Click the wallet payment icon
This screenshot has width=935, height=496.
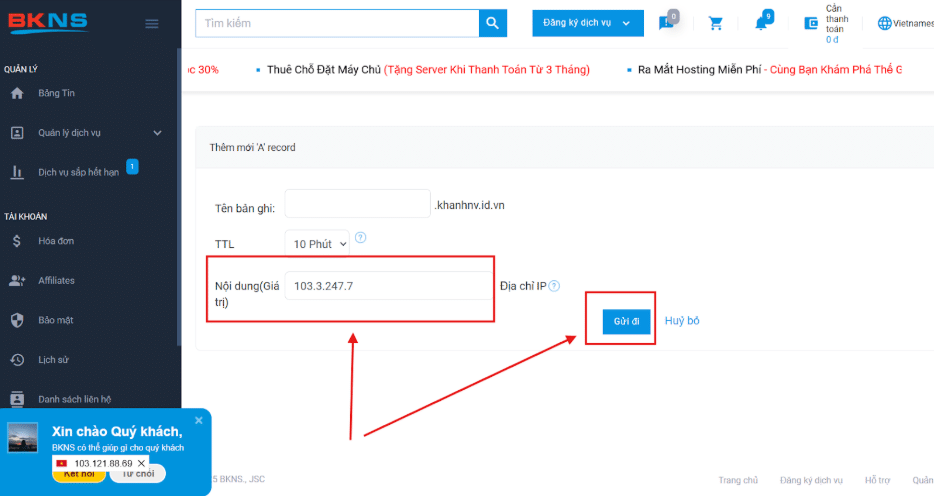(x=811, y=23)
